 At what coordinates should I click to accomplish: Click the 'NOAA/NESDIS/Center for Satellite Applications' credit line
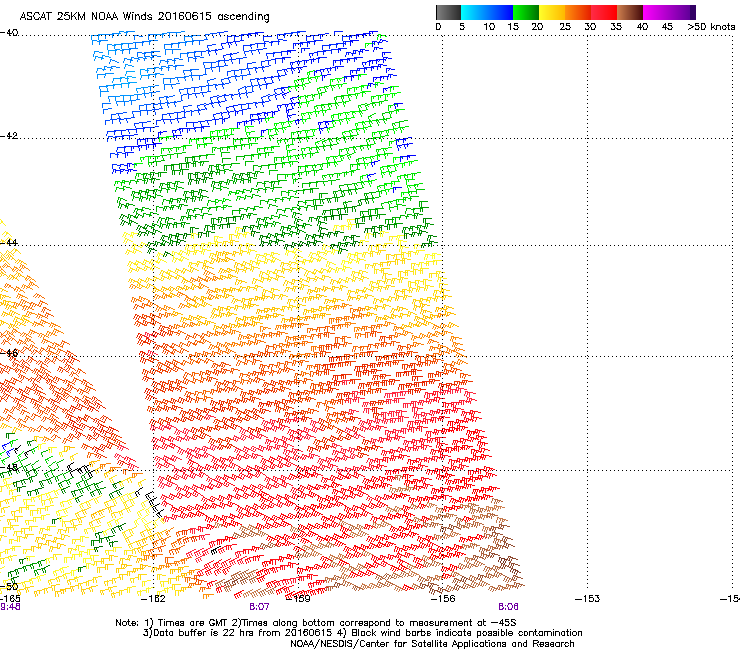click(x=432, y=643)
